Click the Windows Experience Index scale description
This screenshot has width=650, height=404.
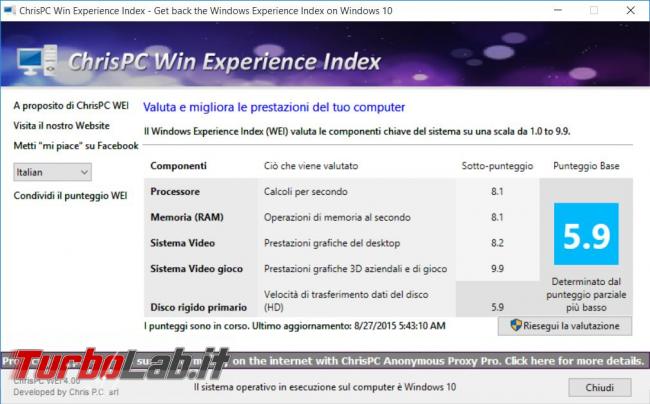pos(357,131)
